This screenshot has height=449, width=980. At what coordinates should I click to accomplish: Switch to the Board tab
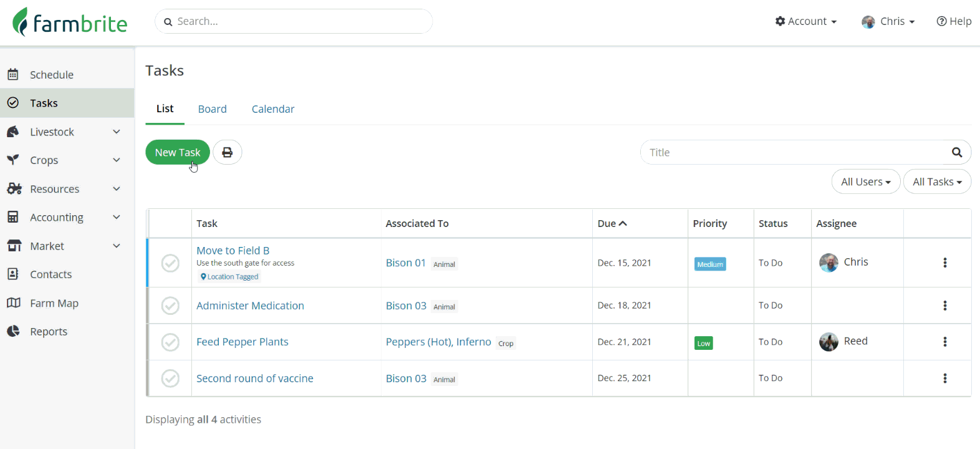pos(212,109)
